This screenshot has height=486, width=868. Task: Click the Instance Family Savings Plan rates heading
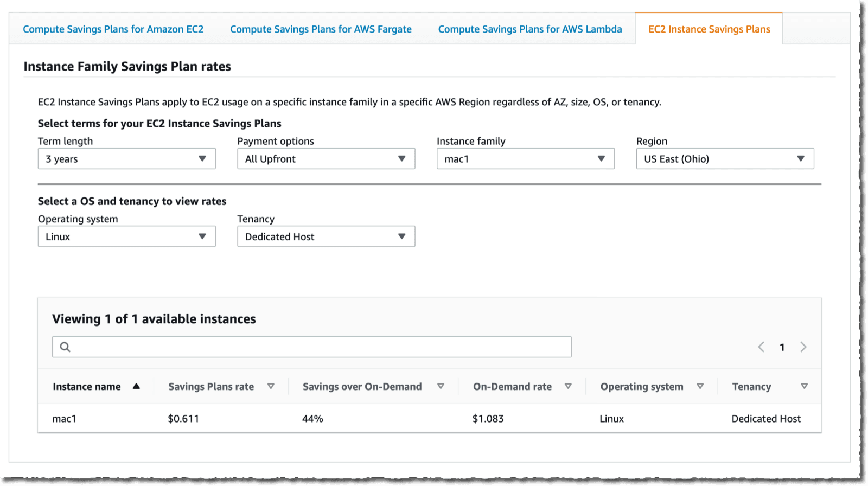click(127, 67)
